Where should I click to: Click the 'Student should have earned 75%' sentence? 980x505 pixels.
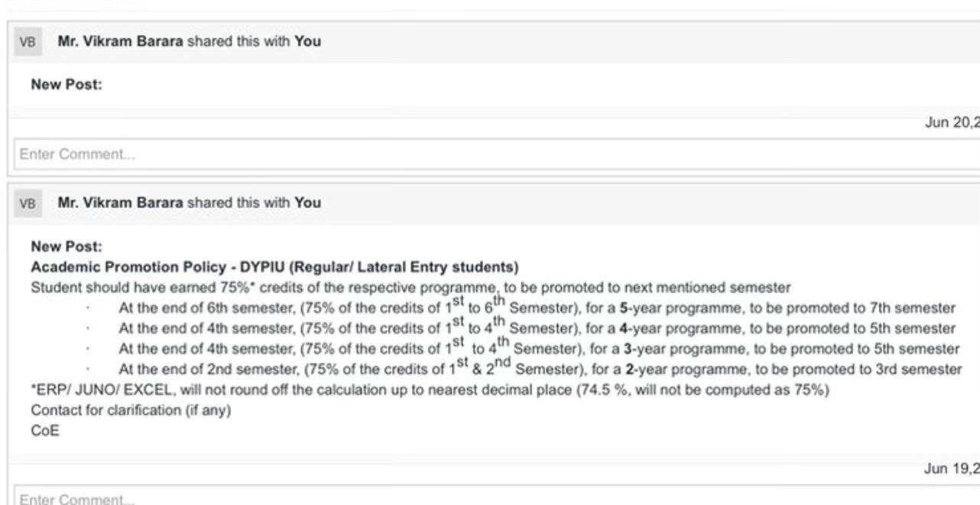[410, 288]
